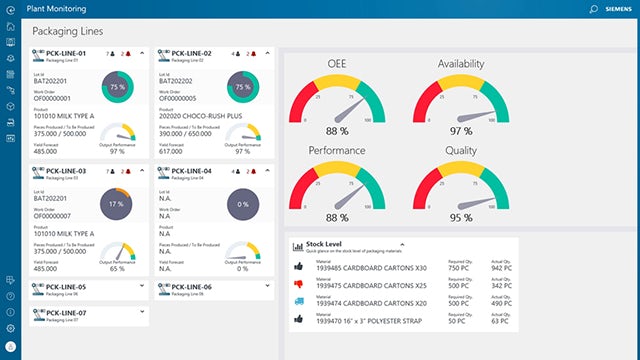640x360 pixels.
Task: Click work order OF00000007
Action: coord(52,216)
